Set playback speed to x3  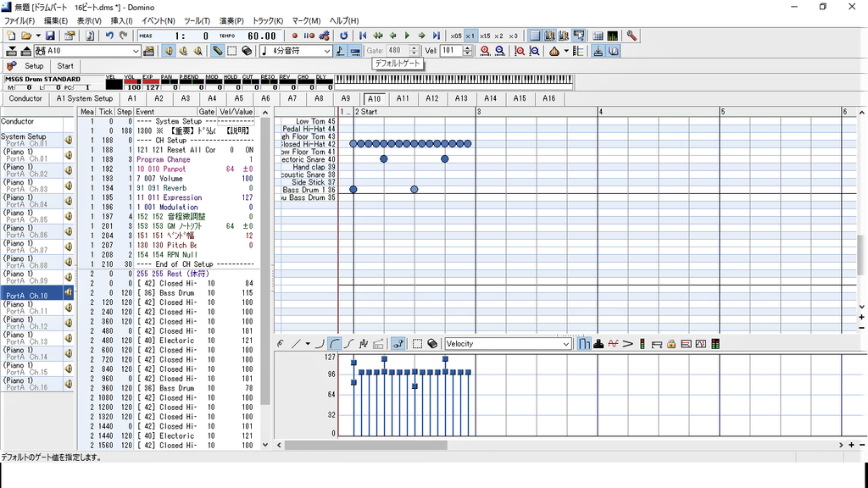513,36
